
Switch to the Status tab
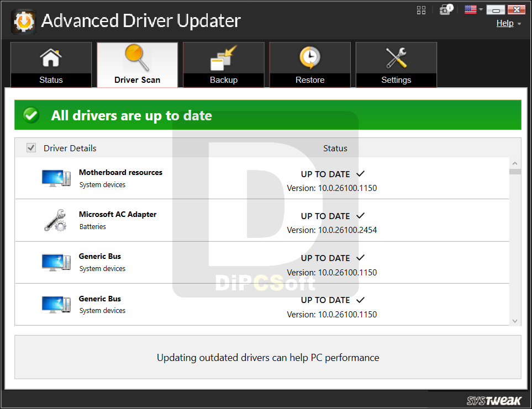click(x=51, y=65)
